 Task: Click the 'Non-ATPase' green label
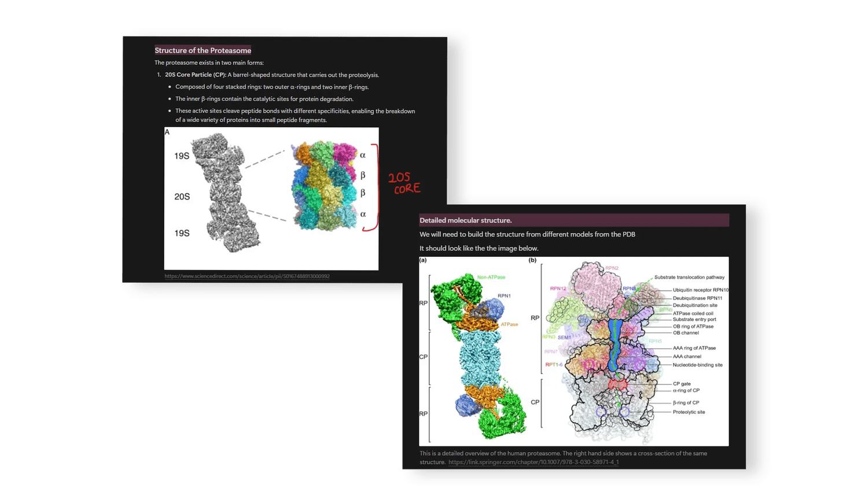click(491, 277)
